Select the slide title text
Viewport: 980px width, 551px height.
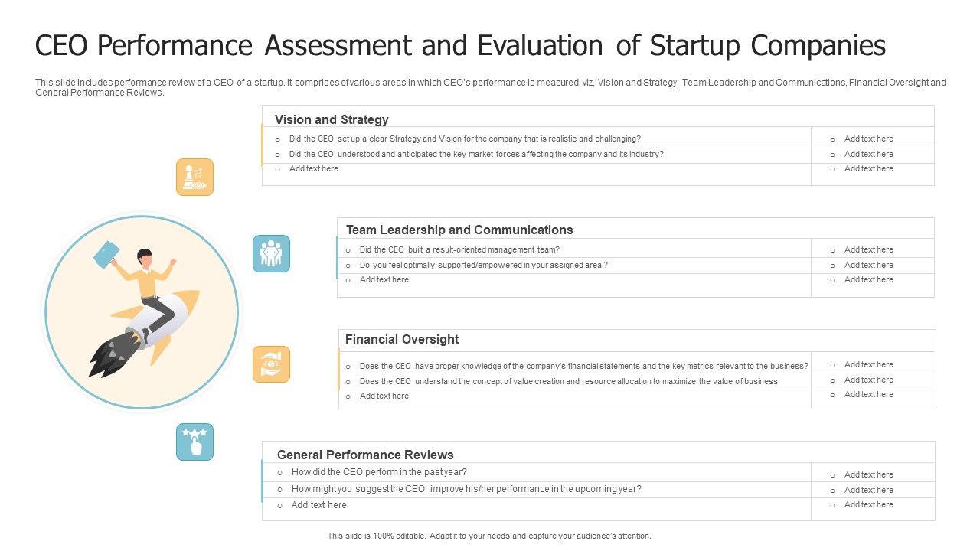point(460,46)
